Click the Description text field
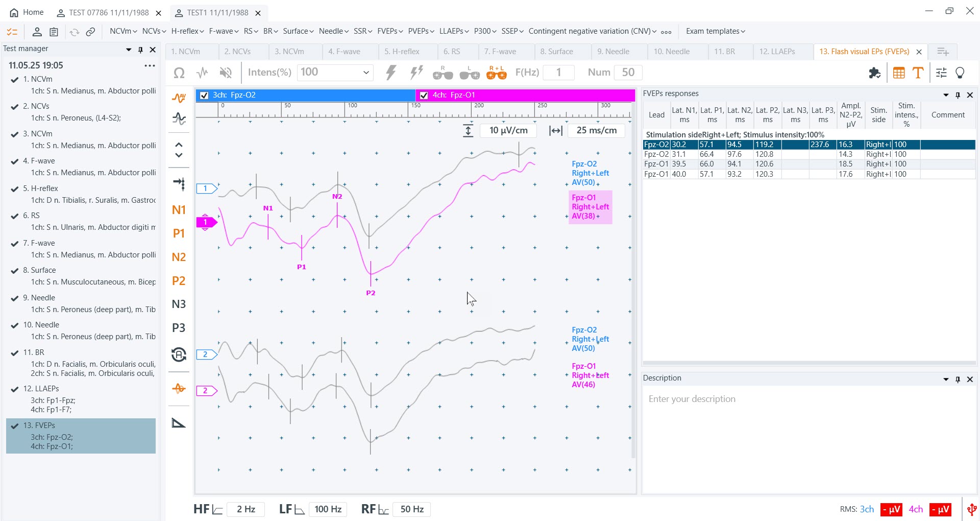This screenshot has height=521, width=980. (x=808, y=399)
